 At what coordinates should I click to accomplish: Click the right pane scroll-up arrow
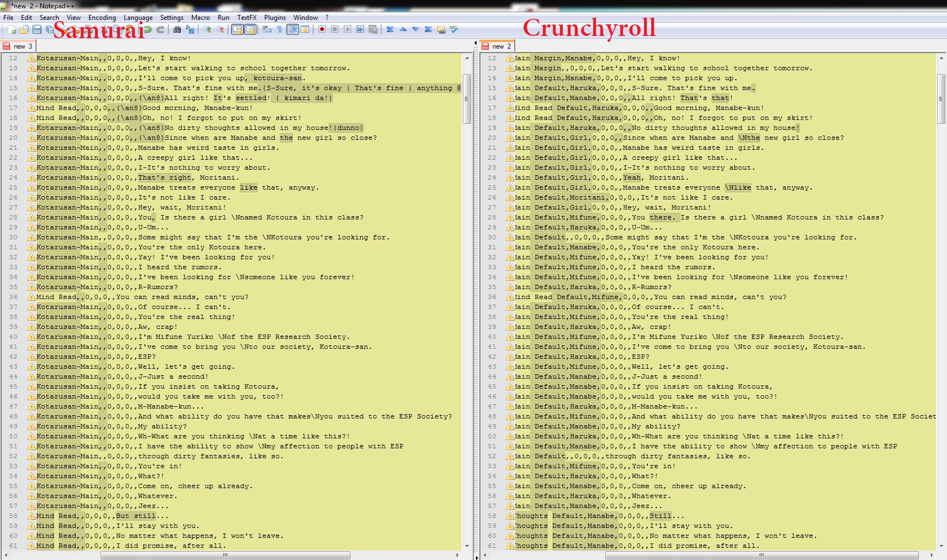pyautogui.click(x=941, y=57)
